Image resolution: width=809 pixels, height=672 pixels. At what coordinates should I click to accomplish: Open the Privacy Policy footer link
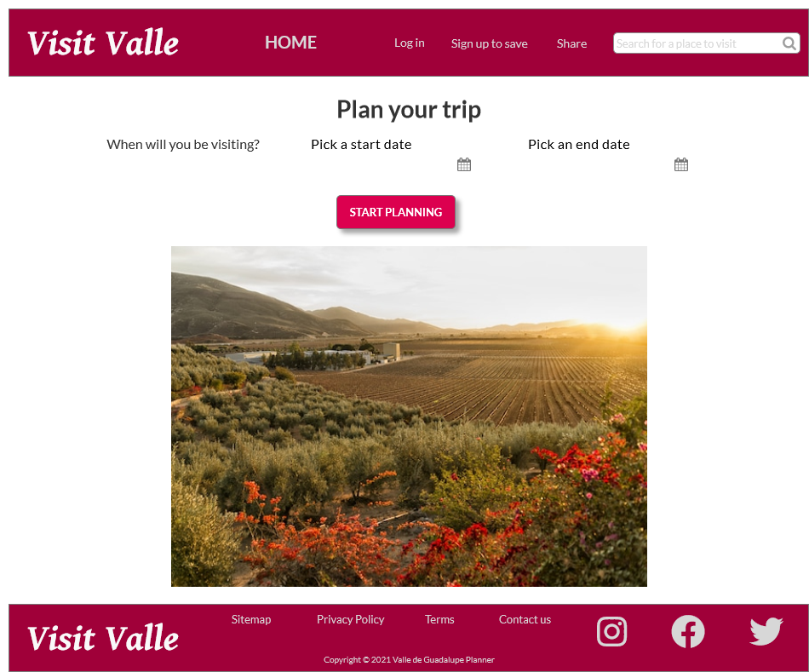[350, 619]
